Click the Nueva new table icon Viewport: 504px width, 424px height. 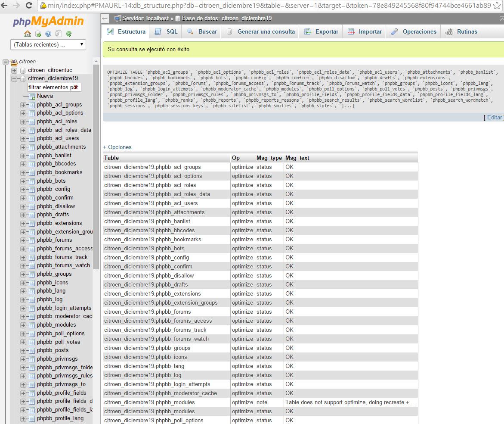(x=32, y=96)
